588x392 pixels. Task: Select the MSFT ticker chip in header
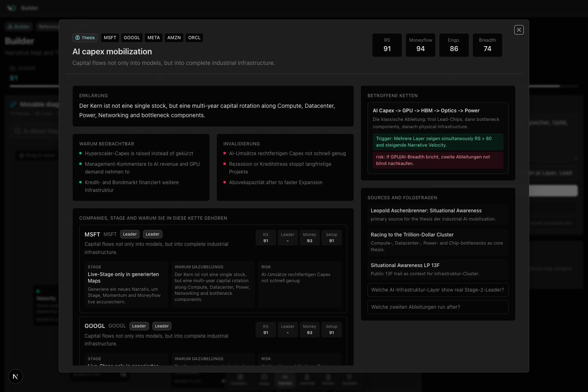[x=110, y=38]
